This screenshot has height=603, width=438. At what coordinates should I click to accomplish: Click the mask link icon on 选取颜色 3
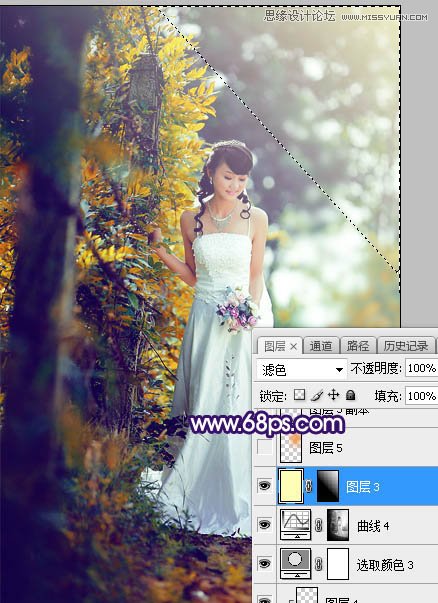click(318, 564)
